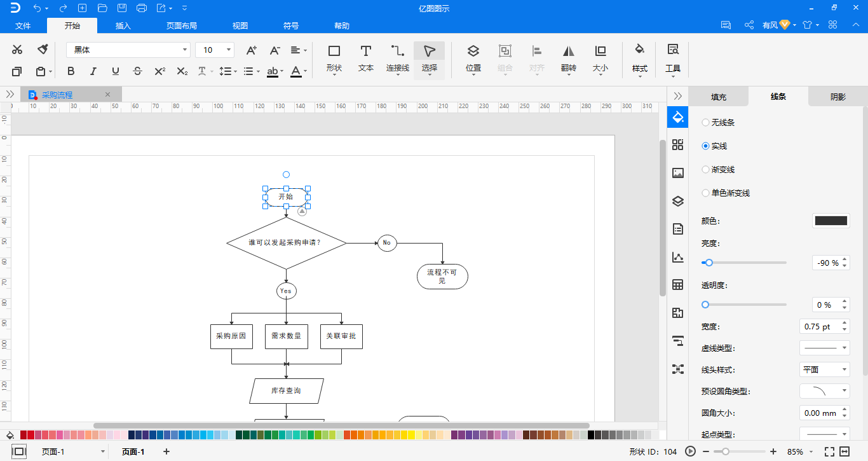Click the 采购流程 document tab
The height and width of the screenshot is (461, 868).
click(x=57, y=95)
